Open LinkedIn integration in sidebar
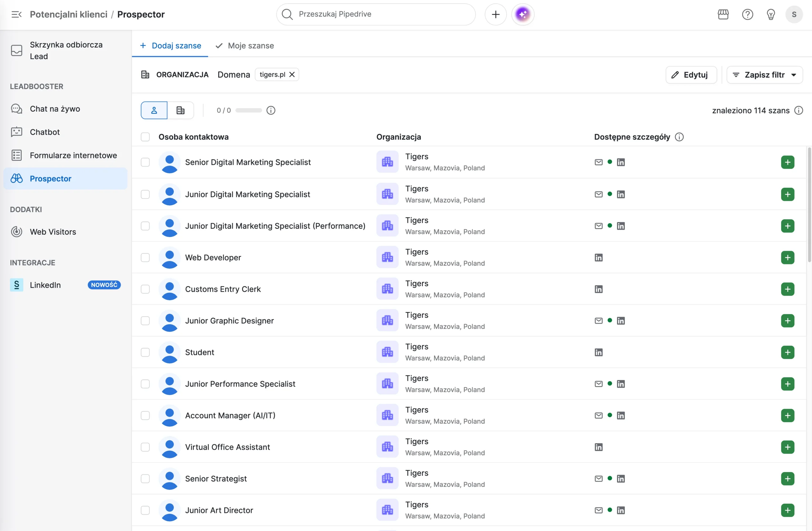 point(65,285)
